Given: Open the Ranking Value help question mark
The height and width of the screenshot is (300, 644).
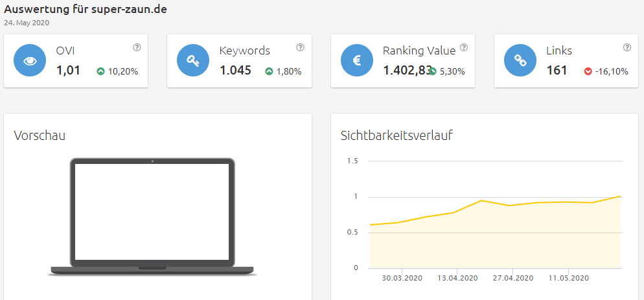Looking at the screenshot, I should (x=464, y=48).
